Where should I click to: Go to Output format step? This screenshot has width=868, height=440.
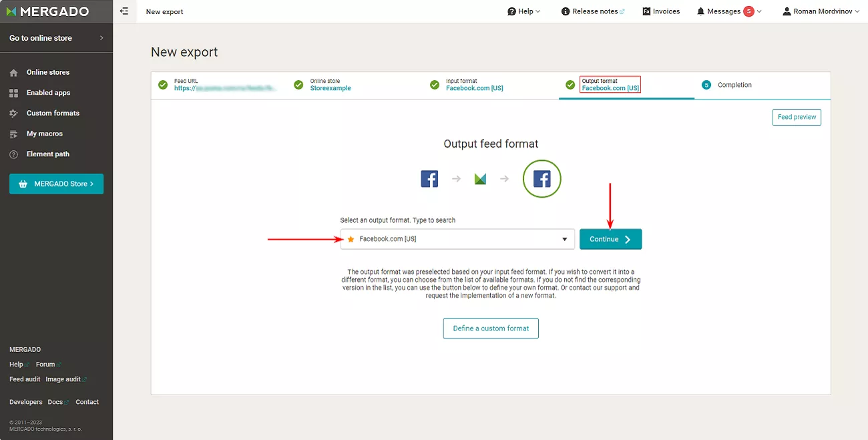point(626,85)
